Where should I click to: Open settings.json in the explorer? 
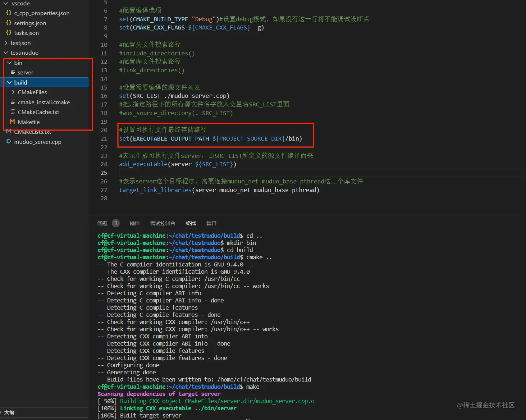(30, 23)
